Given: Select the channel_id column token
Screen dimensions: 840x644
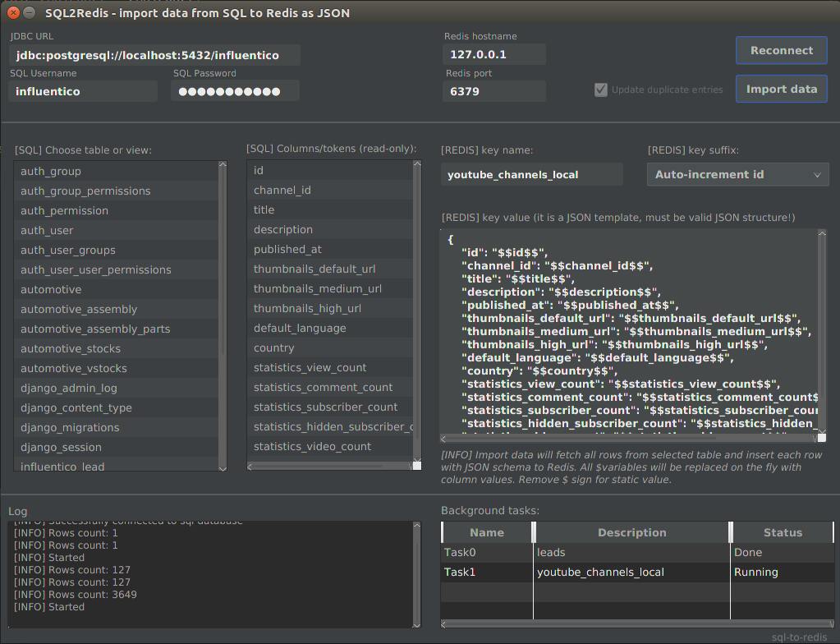Looking at the screenshot, I should (x=330, y=191).
